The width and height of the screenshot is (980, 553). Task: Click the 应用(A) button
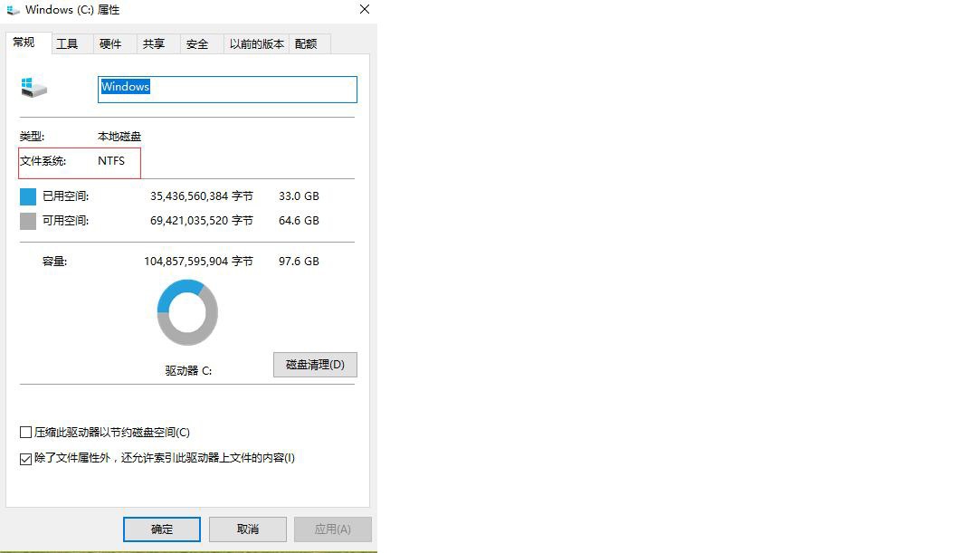point(332,529)
